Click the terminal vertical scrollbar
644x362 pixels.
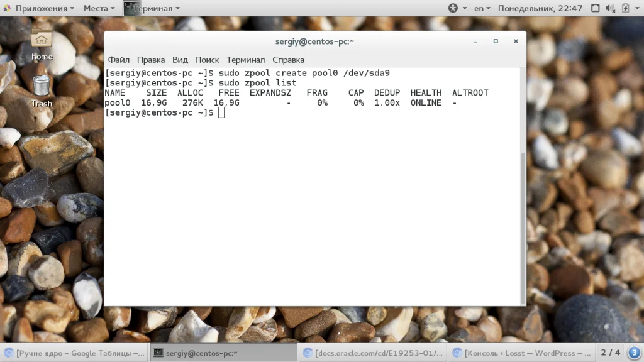point(523,228)
